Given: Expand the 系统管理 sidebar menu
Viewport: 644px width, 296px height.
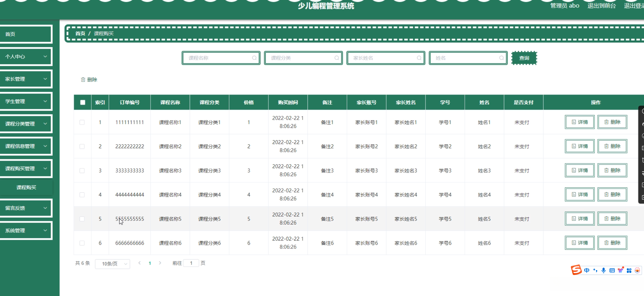Looking at the screenshot, I should click(x=26, y=230).
